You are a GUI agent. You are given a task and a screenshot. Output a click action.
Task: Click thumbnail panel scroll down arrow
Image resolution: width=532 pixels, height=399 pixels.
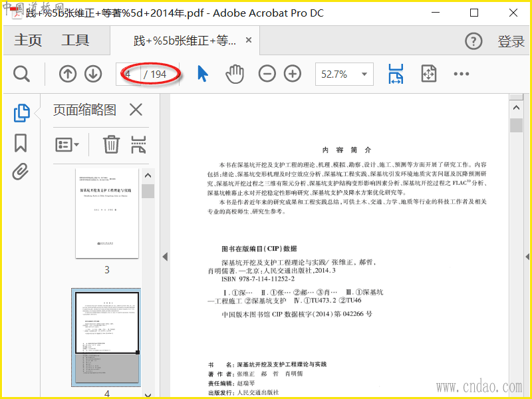coord(148,394)
